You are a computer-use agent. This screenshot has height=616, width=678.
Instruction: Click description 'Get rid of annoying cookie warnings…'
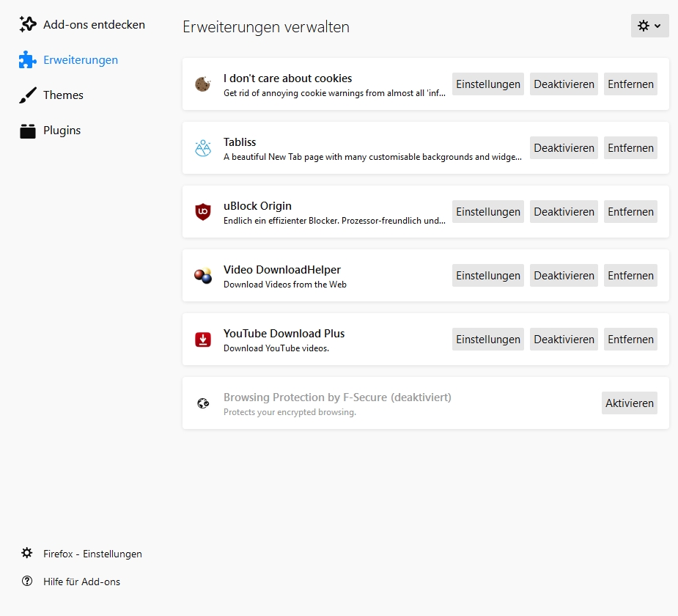[334, 93]
